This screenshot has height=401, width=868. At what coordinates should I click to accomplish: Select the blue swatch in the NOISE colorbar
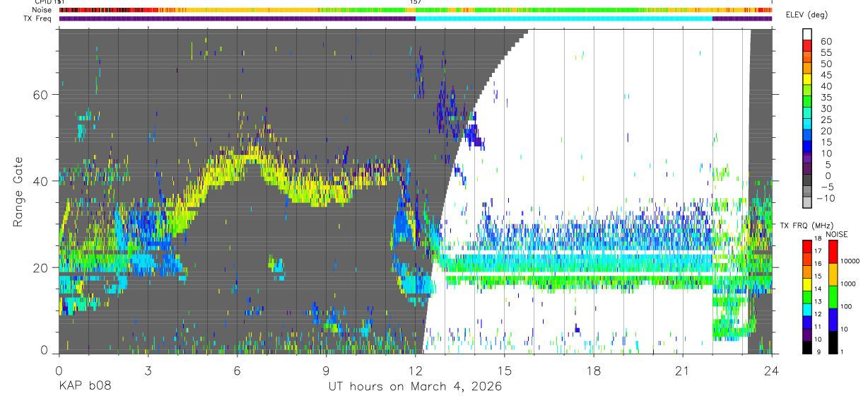[x=833, y=320]
